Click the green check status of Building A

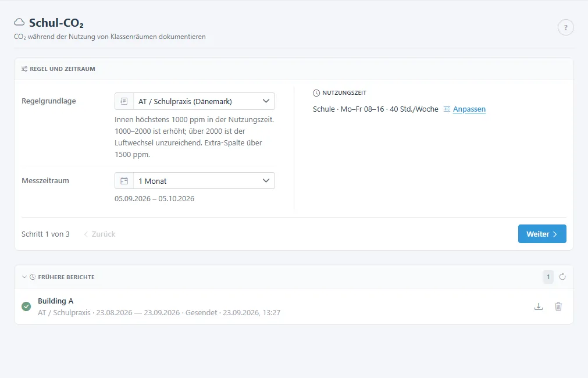click(x=26, y=306)
